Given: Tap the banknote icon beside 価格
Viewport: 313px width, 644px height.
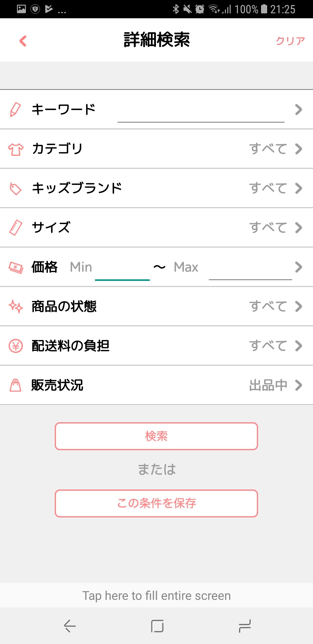Looking at the screenshot, I should point(16,268).
